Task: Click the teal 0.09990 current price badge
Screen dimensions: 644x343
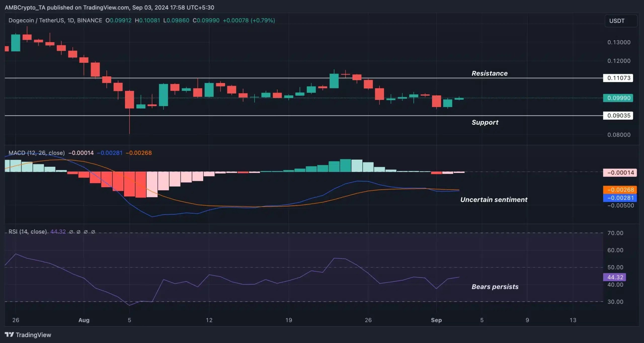Action: (x=618, y=98)
